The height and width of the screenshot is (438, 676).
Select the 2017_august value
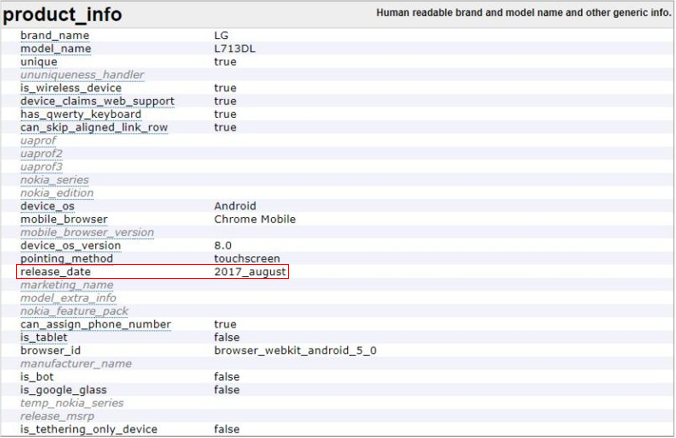pos(250,272)
